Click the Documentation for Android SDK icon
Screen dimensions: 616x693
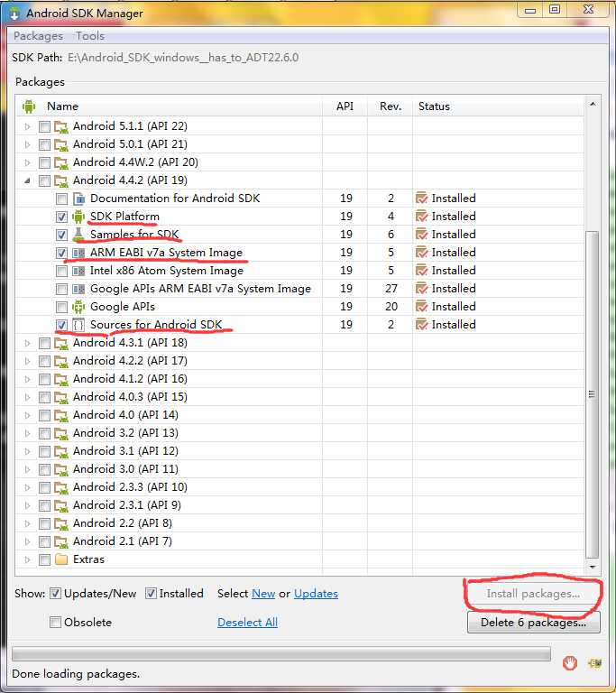(78, 199)
